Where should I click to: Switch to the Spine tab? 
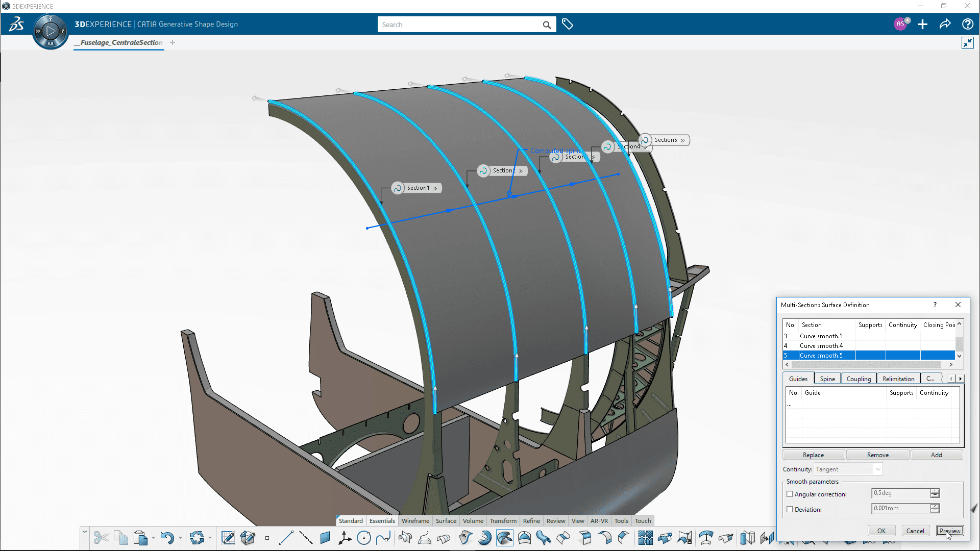(827, 379)
